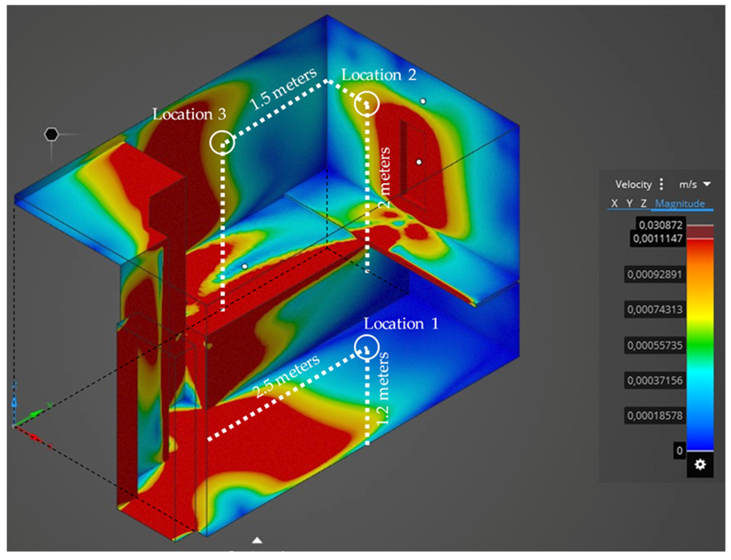
Task: Switch to the Magnitude tab
Action: coord(680,203)
